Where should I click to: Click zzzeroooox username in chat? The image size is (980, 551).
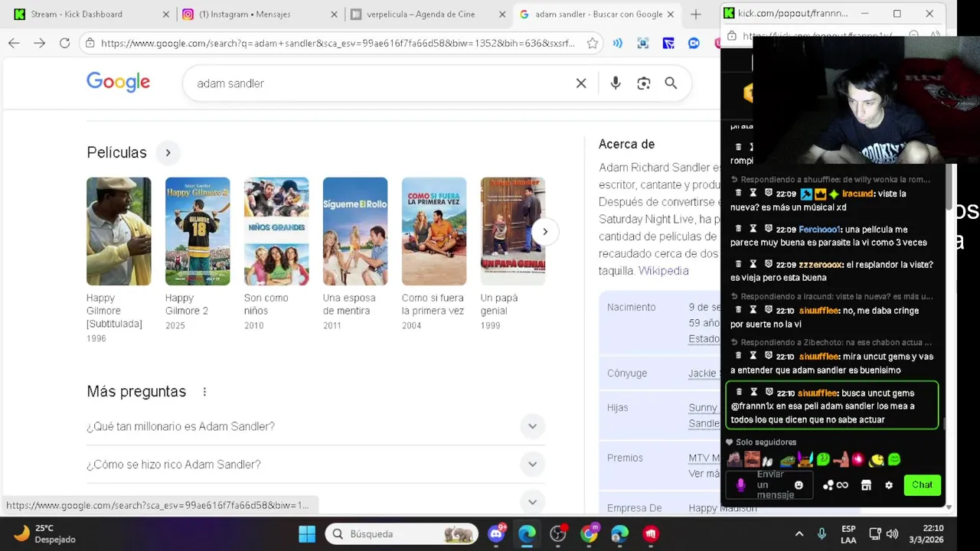coord(821,264)
